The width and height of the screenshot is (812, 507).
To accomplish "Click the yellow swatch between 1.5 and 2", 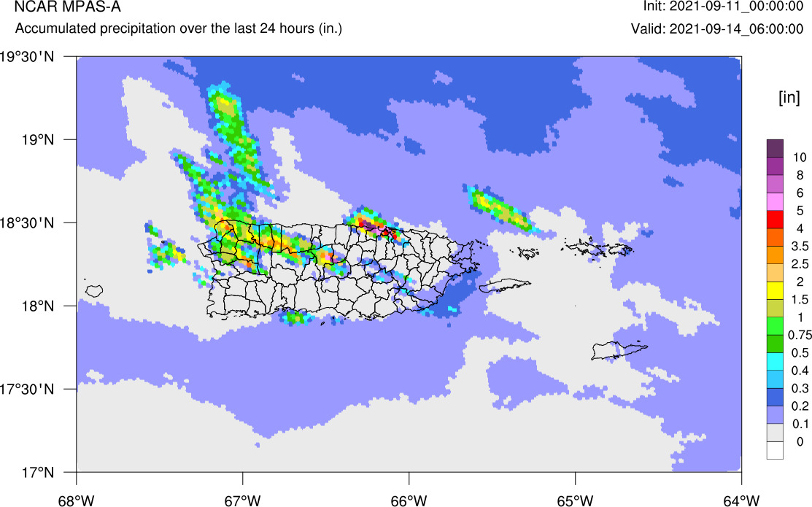I will pos(775,290).
